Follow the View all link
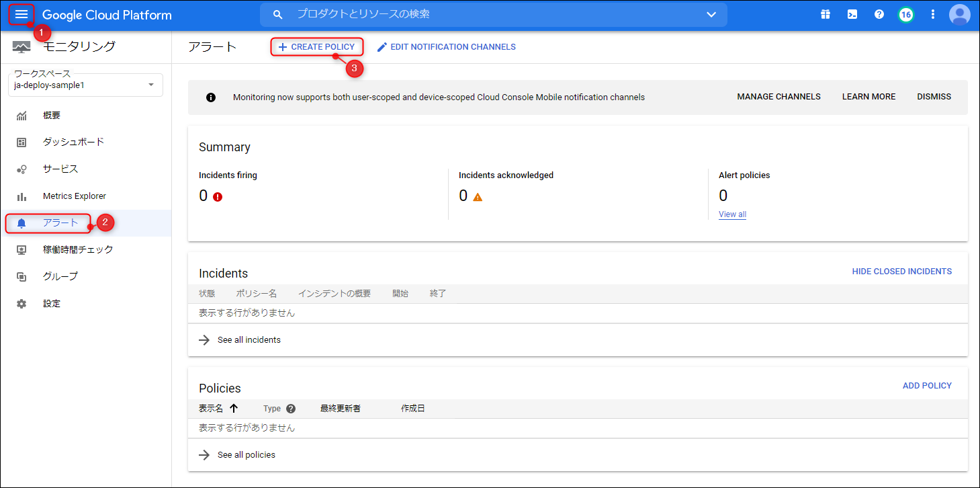 tap(732, 214)
